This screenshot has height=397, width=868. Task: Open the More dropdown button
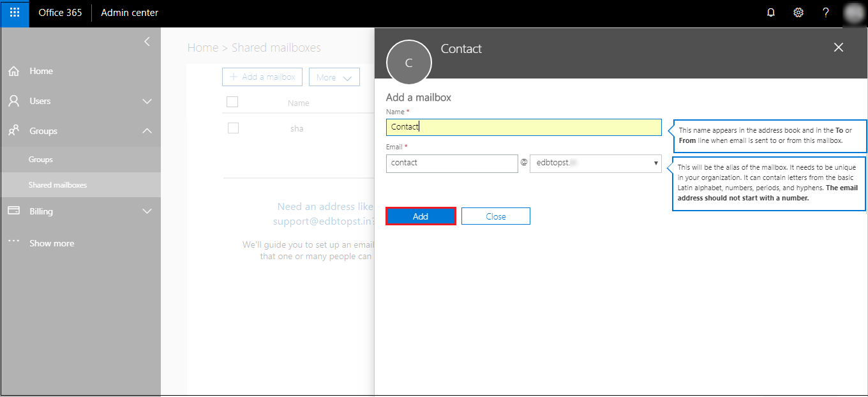coord(334,77)
